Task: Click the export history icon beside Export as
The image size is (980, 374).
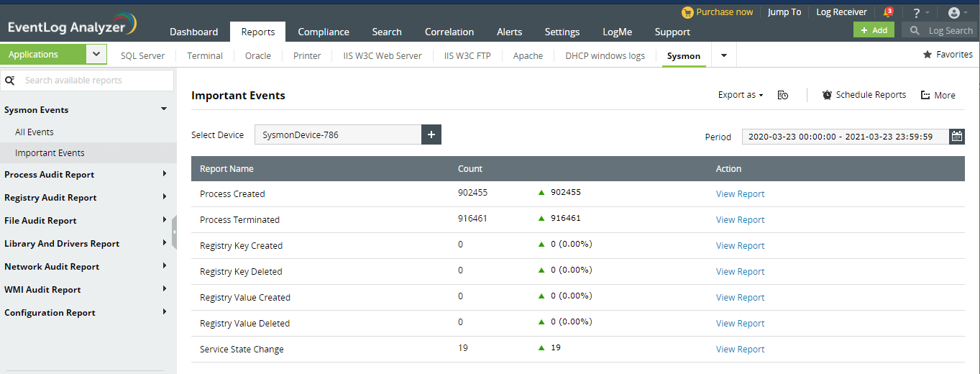Action: pyautogui.click(x=783, y=95)
